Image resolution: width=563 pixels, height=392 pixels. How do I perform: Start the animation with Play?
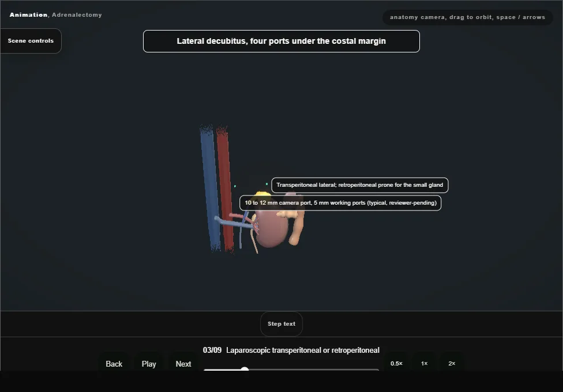149,364
